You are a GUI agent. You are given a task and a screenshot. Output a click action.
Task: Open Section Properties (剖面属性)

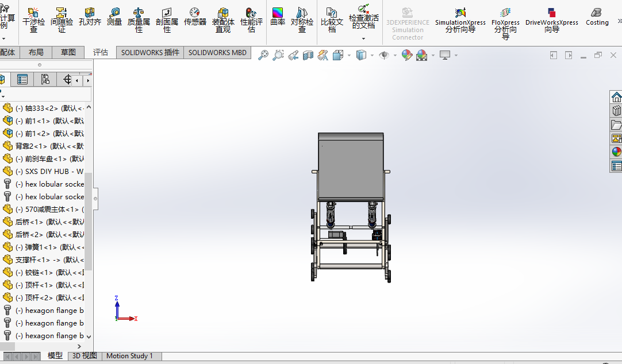167,20
